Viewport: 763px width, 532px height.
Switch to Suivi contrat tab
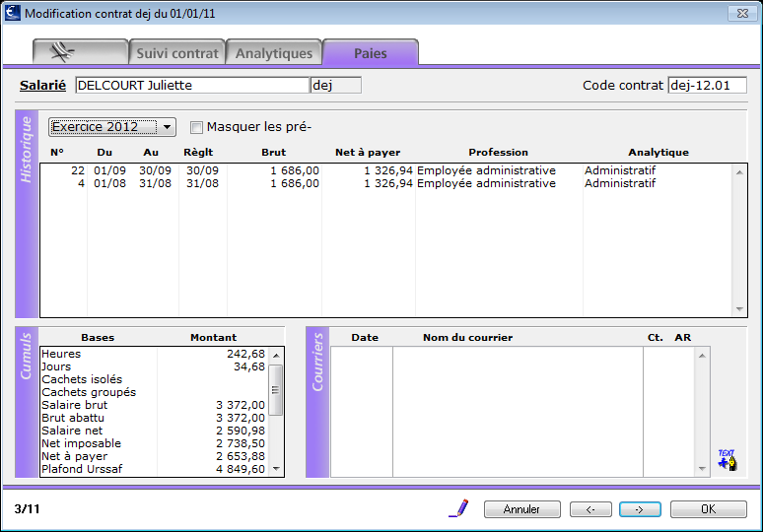[x=177, y=52]
